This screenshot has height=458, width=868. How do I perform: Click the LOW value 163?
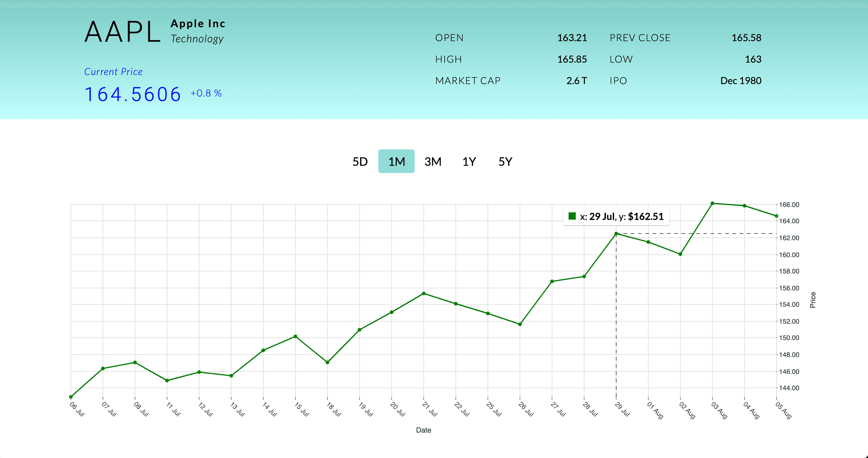(x=753, y=59)
